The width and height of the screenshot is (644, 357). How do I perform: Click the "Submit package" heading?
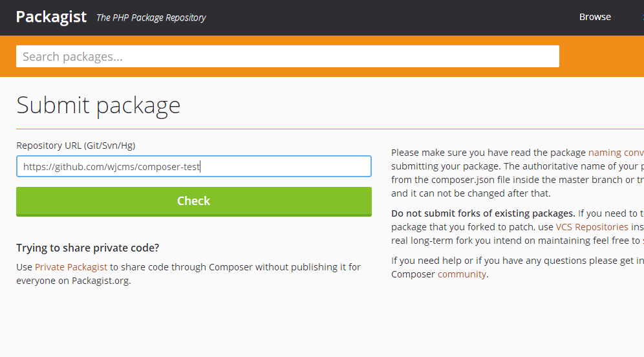(x=98, y=105)
